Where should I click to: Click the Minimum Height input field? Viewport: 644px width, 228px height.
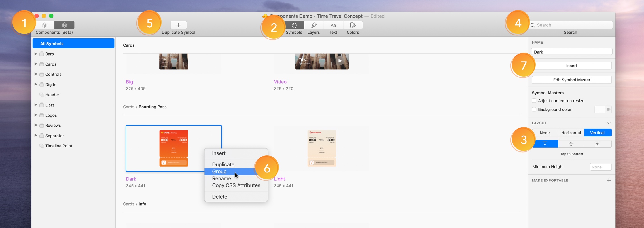[600, 167]
